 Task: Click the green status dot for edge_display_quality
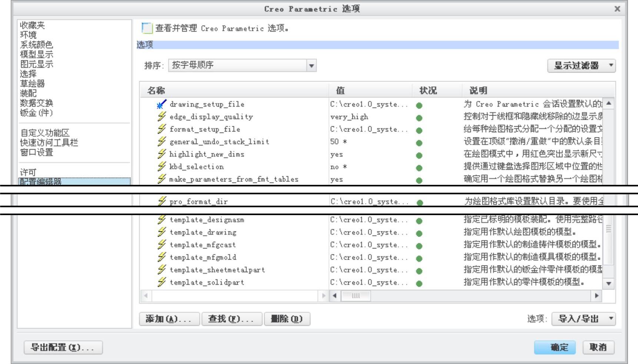[419, 118]
